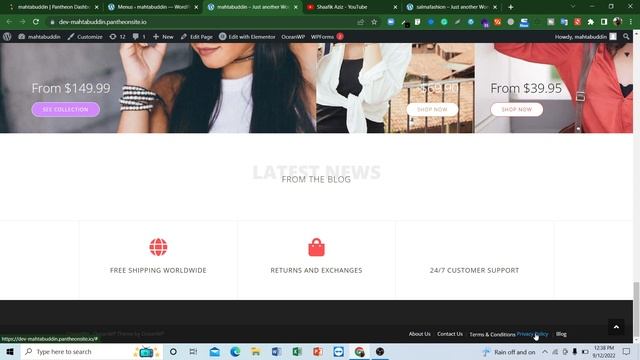This screenshot has width=640, height=360.
Task: Open Excel from the taskbar
Action: [x=297, y=351]
